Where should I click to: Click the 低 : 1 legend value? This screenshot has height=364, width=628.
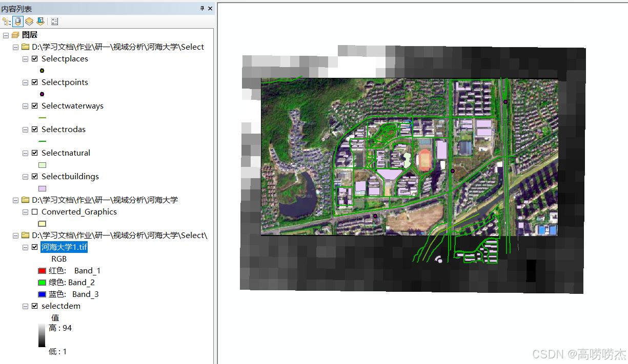[x=57, y=352]
